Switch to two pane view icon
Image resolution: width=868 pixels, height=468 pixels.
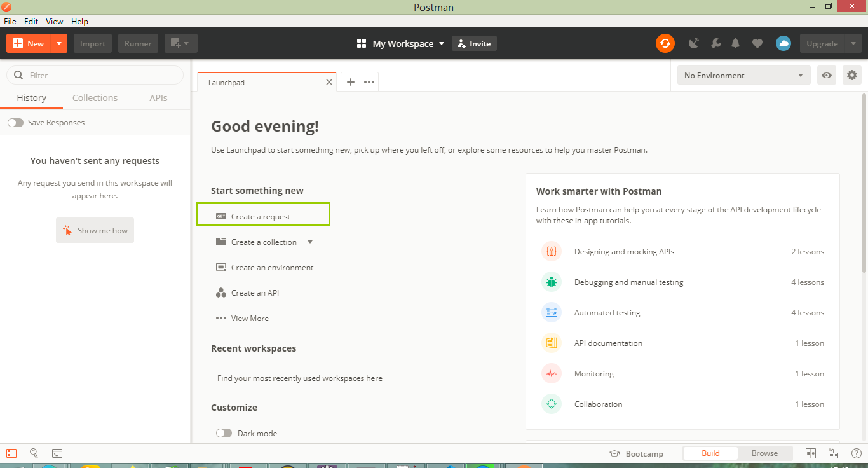coord(811,453)
